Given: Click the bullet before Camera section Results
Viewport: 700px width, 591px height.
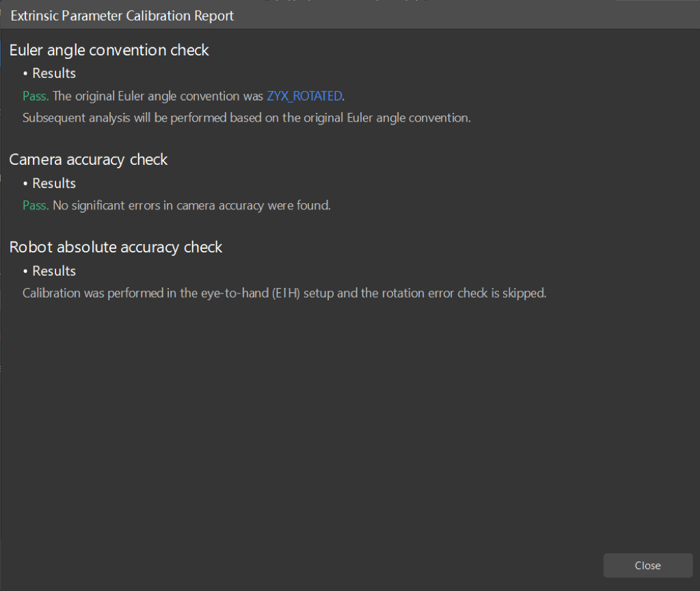Looking at the screenshot, I should (x=26, y=184).
